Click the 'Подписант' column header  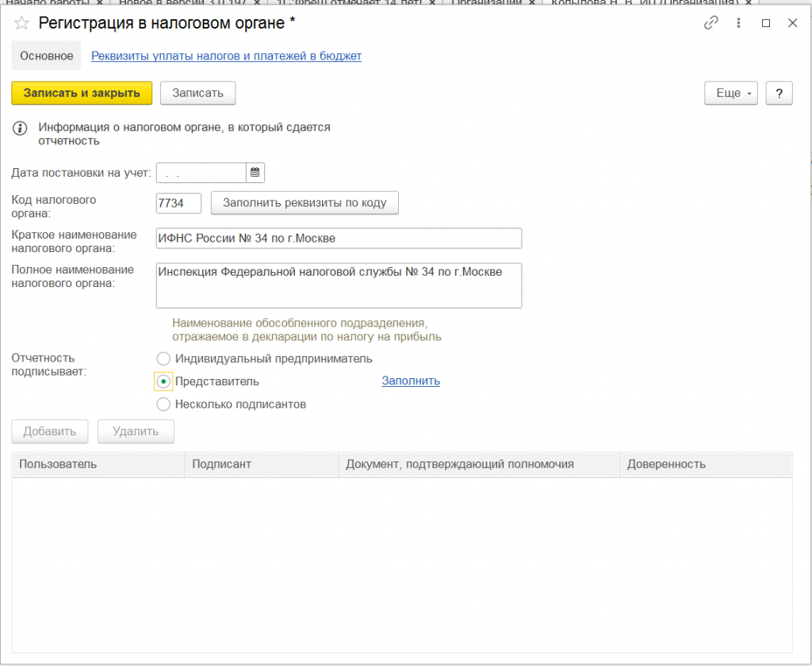tap(262, 464)
